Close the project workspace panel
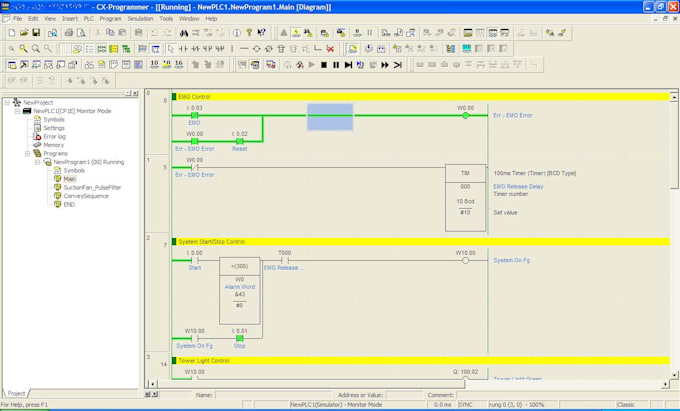 [135, 93]
